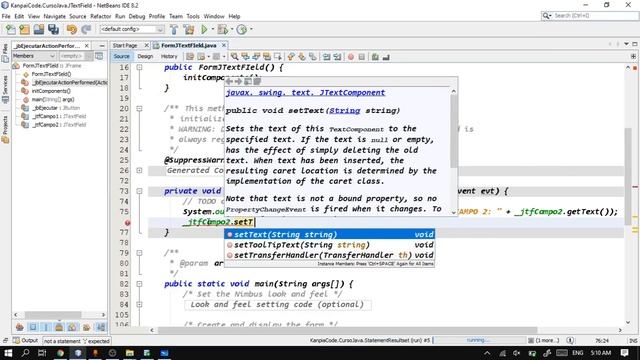Open the Members dropdown in Navigator
Image resolution: width=640 pixels, height=360 pixels.
33,56
